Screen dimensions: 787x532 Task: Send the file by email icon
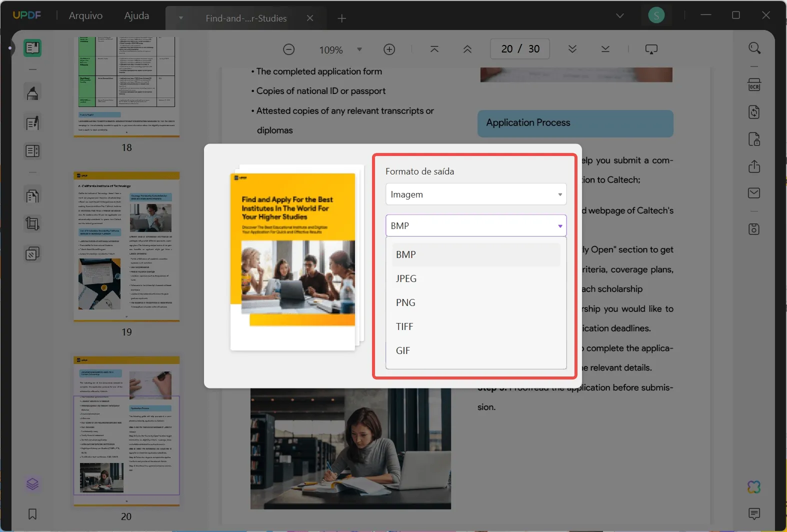tap(754, 193)
